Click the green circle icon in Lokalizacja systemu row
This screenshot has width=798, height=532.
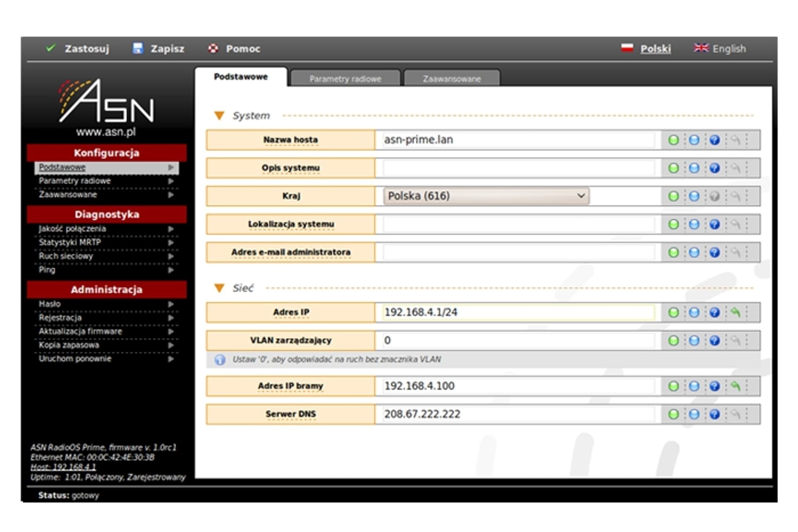pos(673,224)
